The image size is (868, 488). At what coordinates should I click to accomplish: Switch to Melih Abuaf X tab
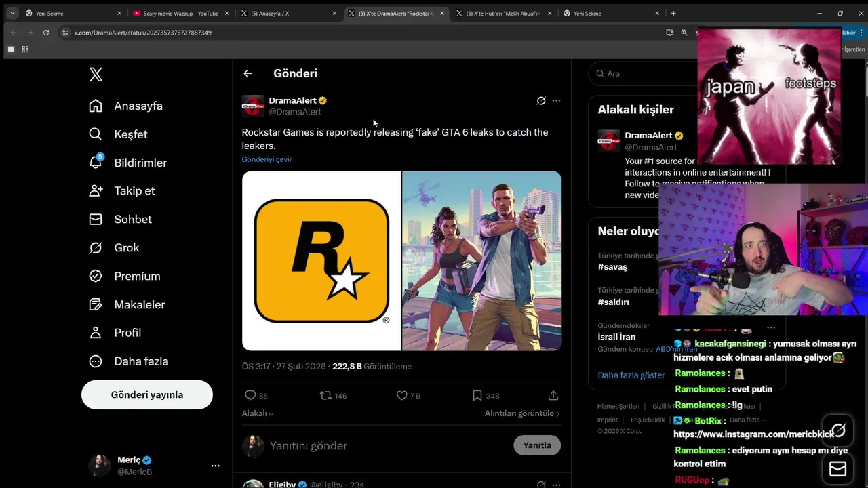(503, 13)
